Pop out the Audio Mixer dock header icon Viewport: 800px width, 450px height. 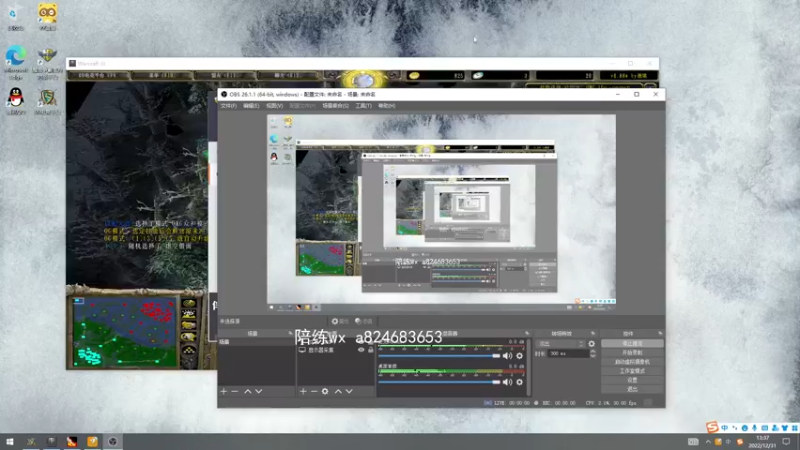527,333
